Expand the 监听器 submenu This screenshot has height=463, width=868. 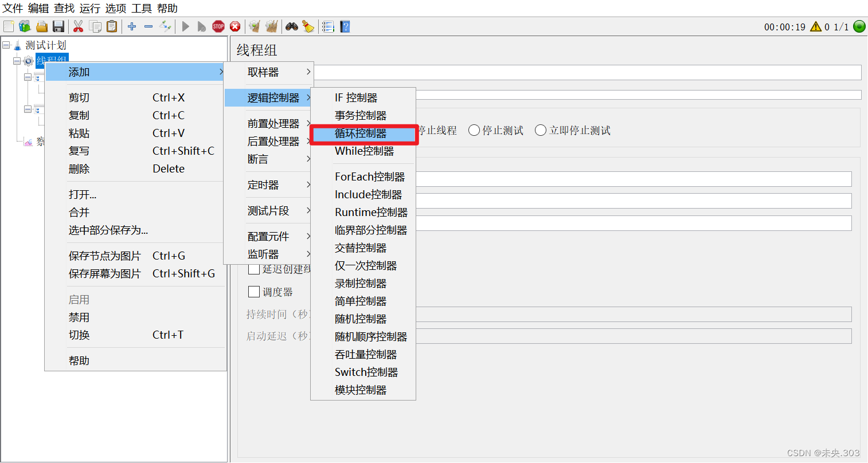(x=268, y=254)
